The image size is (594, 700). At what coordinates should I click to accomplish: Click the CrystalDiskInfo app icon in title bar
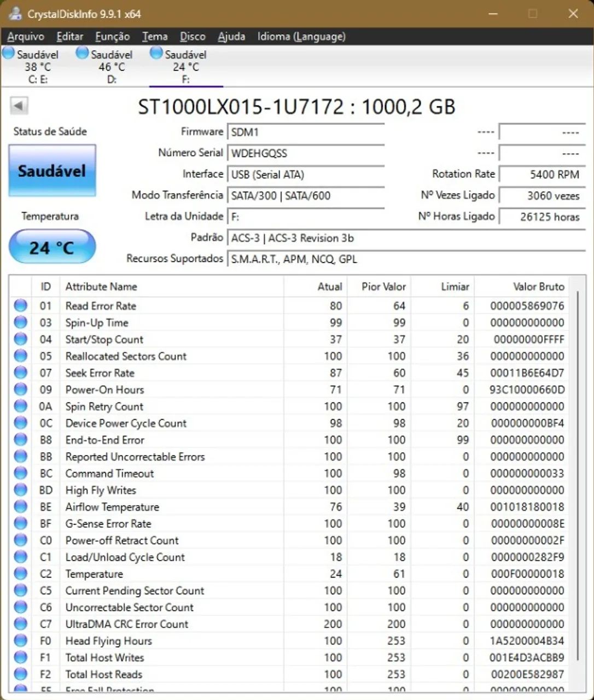click(15, 14)
